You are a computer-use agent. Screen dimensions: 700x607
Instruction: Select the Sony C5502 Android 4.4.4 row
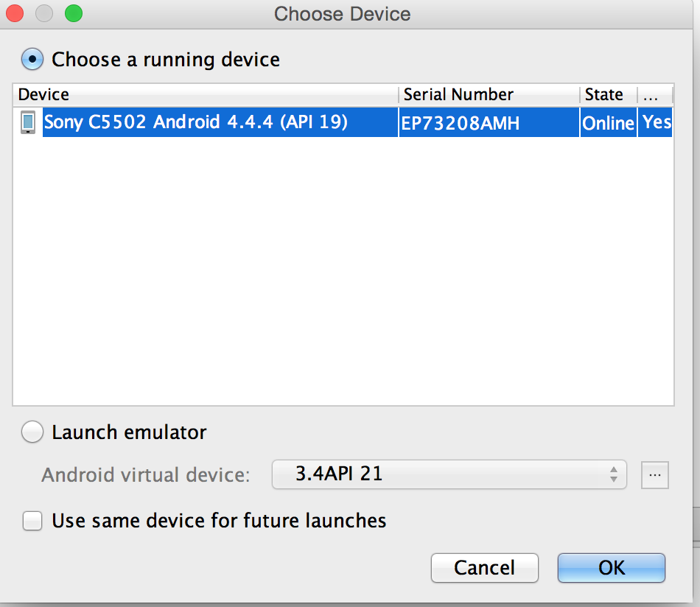tap(195, 122)
